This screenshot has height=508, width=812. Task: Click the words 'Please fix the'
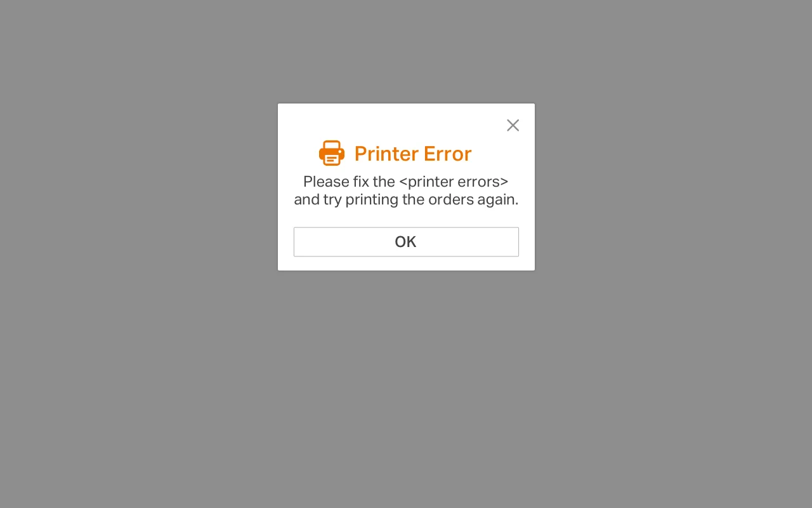[349, 182]
